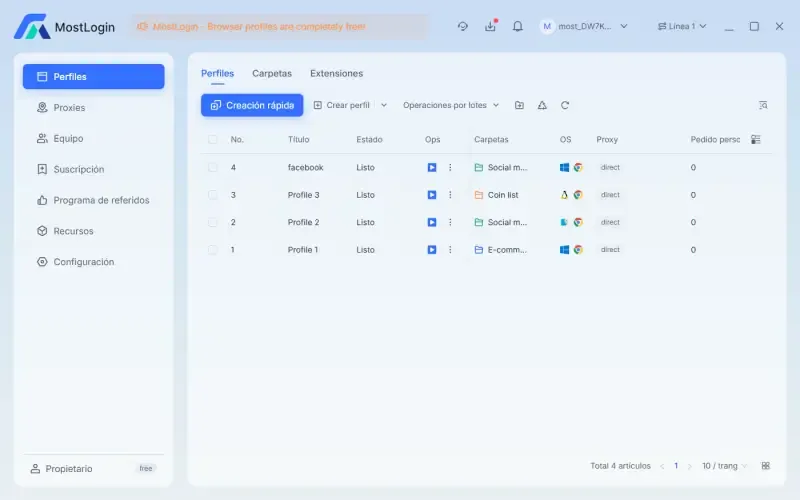Launch Profile 1 with play icon
The image size is (800, 500).
point(432,249)
